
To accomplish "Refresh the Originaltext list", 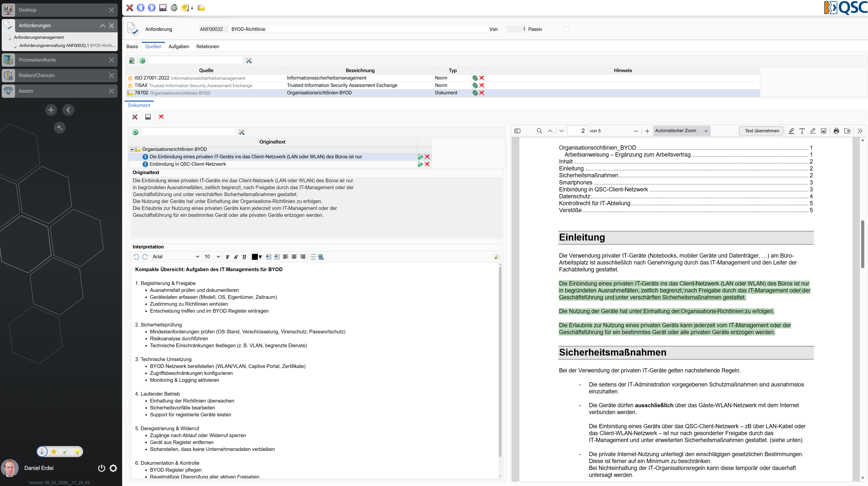I will click(135, 132).
